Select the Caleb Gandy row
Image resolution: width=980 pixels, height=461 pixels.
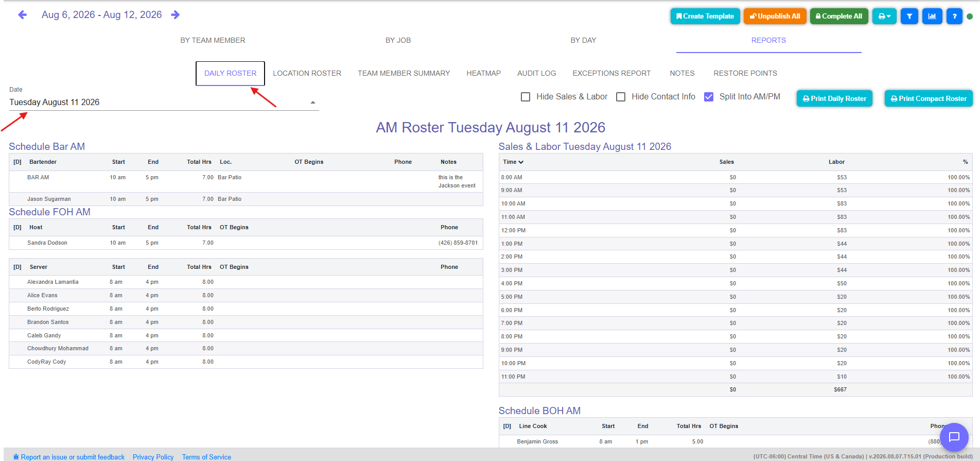click(246, 335)
